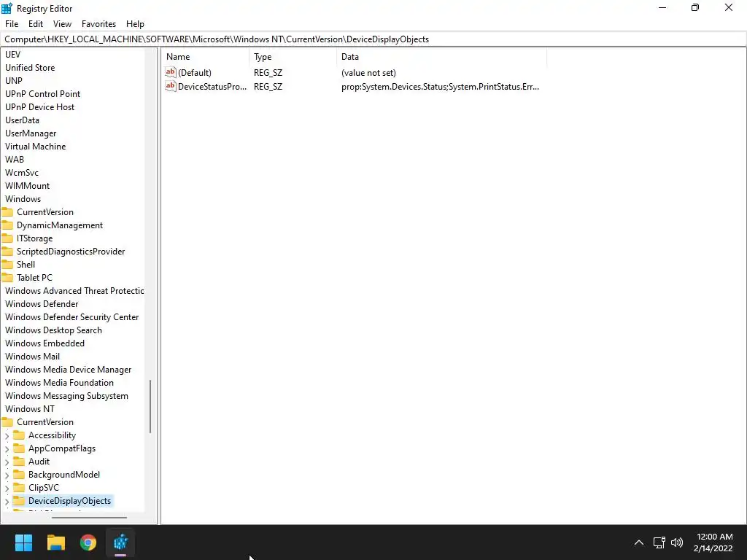
Task: Open the clock and date flyout
Action: tap(713, 542)
